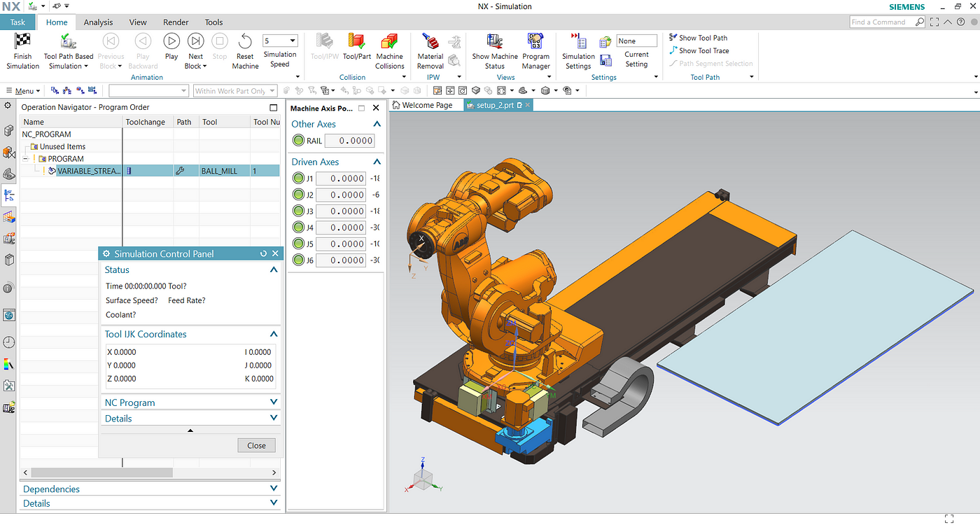
Task: Collapse the Driven Axes section
Action: tap(377, 162)
